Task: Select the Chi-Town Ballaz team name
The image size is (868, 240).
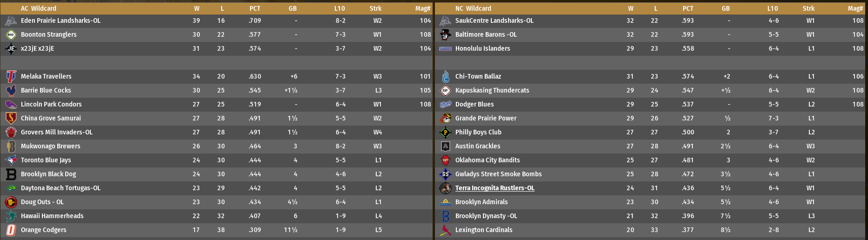Action: click(478, 77)
